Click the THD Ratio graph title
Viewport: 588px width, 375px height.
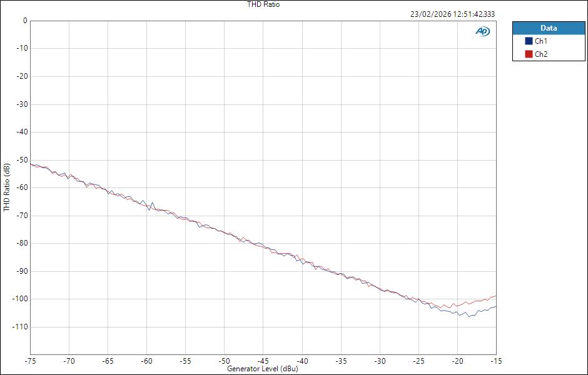(x=262, y=4)
